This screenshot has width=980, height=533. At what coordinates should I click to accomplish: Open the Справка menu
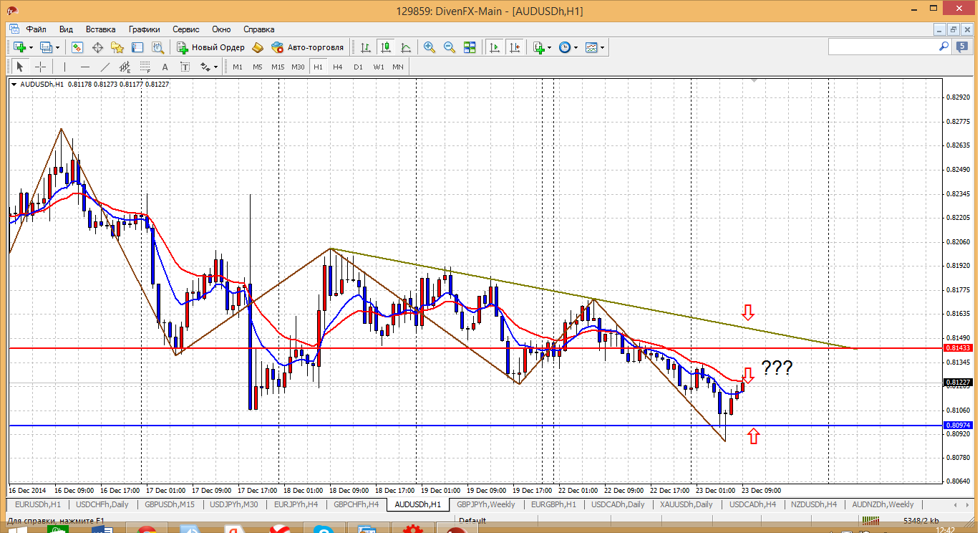coord(259,29)
